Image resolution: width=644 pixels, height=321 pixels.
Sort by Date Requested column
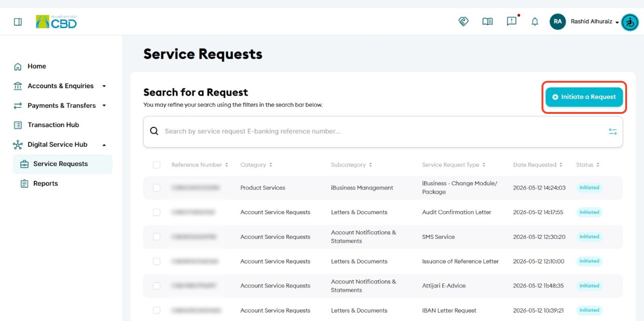[x=561, y=165]
